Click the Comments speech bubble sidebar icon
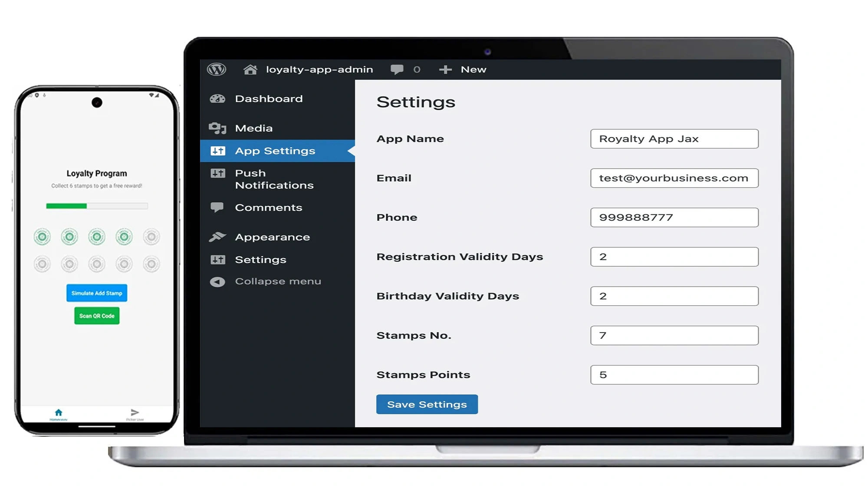The image size is (868, 488). [x=217, y=207]
